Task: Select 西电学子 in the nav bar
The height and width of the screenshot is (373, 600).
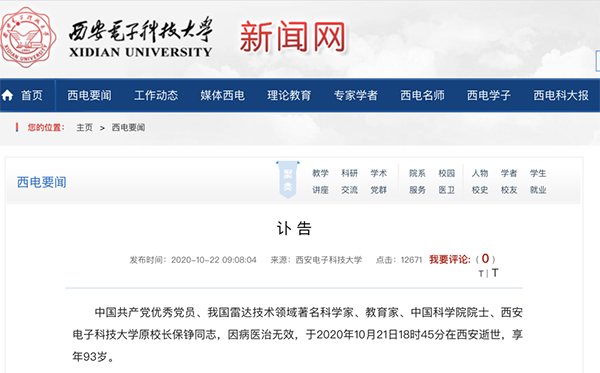Action: [489, 95]
